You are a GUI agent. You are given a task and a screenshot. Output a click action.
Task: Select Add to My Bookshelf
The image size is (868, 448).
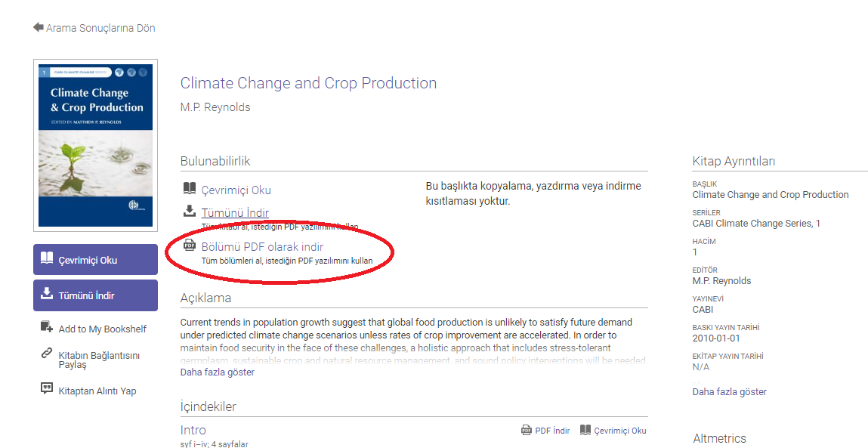[103, 329]
